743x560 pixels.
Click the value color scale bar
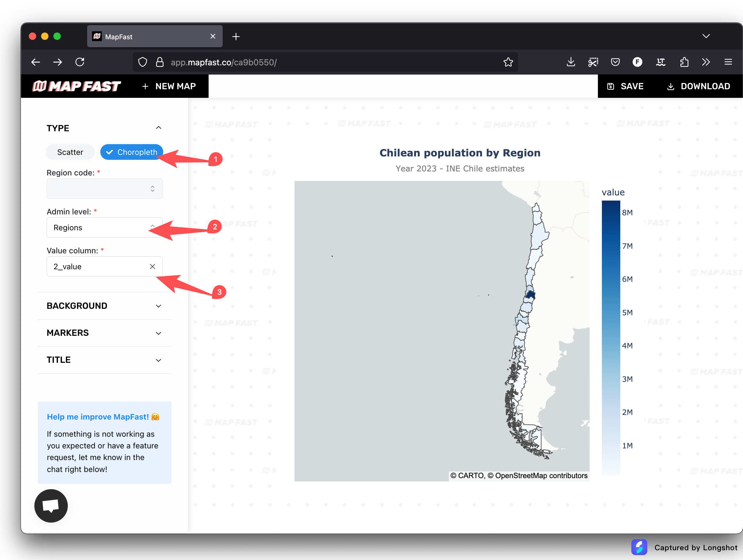611,338
